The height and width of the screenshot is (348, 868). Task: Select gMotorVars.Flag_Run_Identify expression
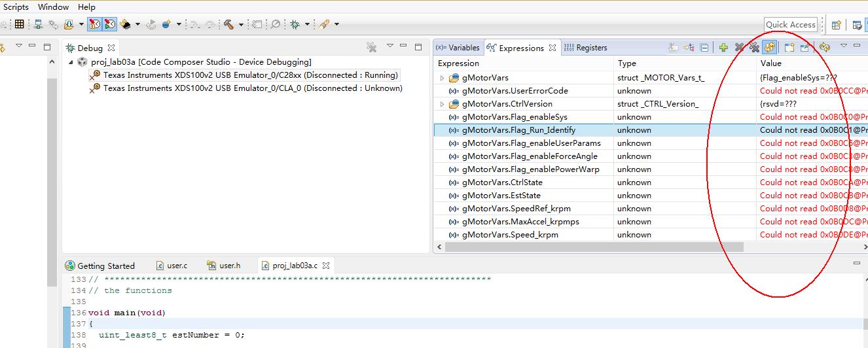click(518, 130)
